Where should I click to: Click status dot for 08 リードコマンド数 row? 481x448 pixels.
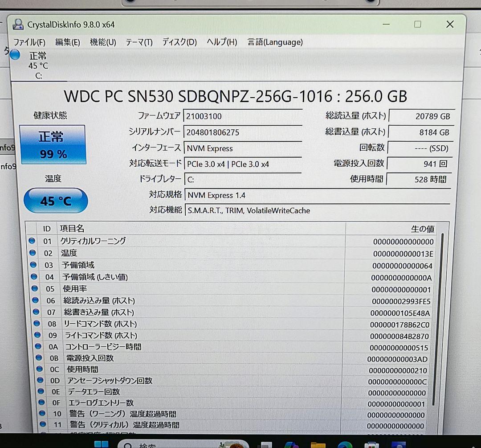coord(37,323)
